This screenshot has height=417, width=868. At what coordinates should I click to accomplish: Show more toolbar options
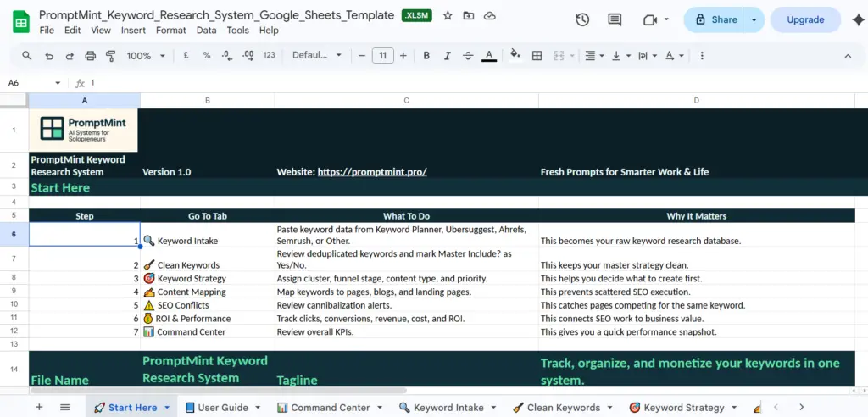pos(702,55)
